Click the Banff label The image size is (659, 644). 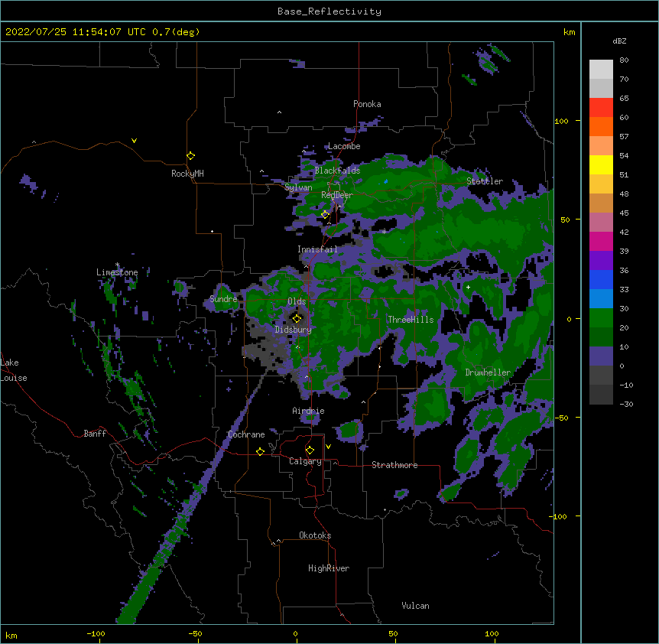click(95, 434)
